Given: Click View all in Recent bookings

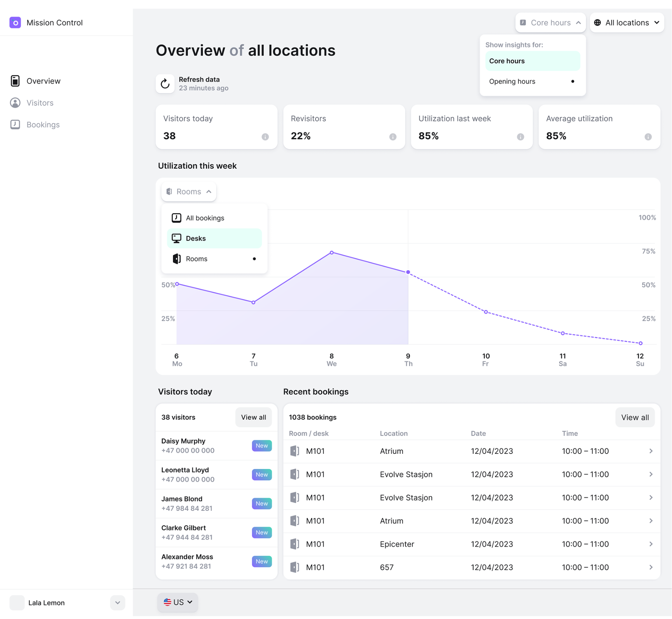Looking at the screenshot, I should click(635, 417).
